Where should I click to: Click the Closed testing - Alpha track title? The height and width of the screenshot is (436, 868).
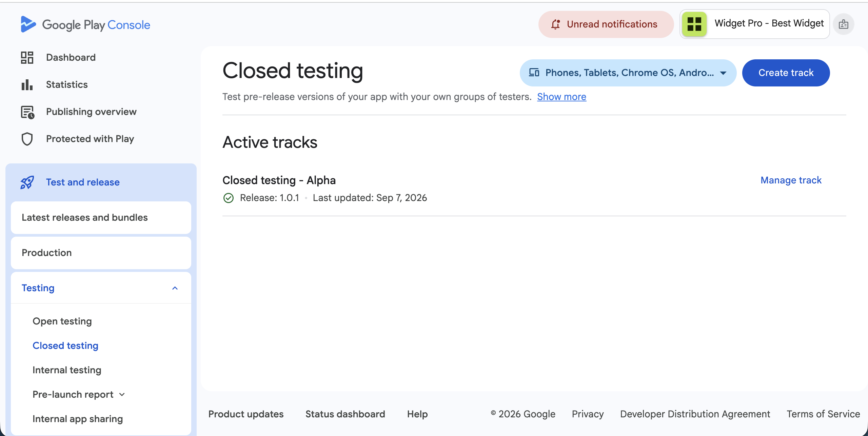[x=279, y=180]
